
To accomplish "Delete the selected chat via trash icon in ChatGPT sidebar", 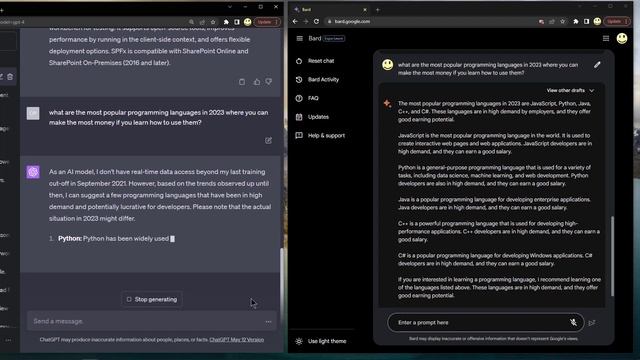I will (10, 77).
